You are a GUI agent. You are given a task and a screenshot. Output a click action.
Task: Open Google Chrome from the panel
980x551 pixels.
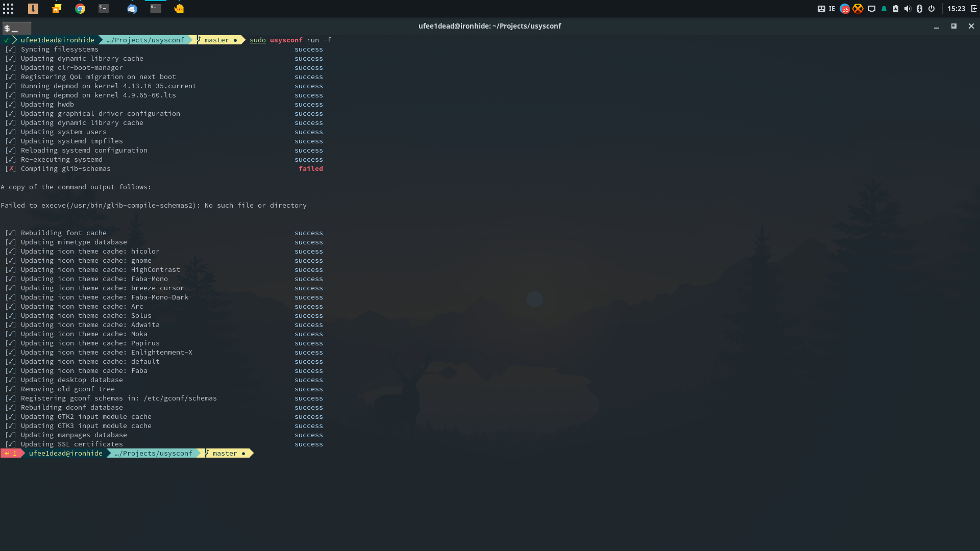click(80, 9)
